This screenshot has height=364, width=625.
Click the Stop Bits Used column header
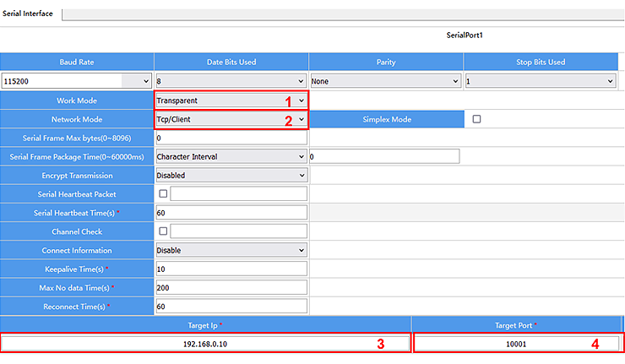point(541,62)
